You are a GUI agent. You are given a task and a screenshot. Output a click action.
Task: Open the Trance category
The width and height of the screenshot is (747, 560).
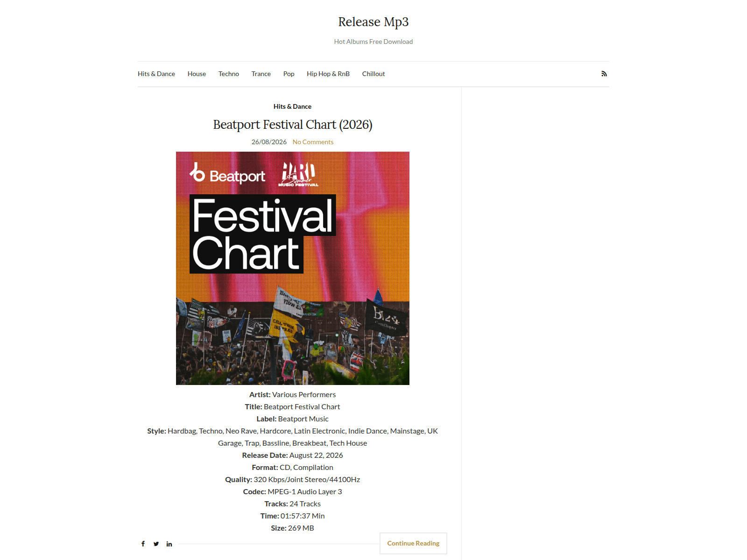(261, 74)
